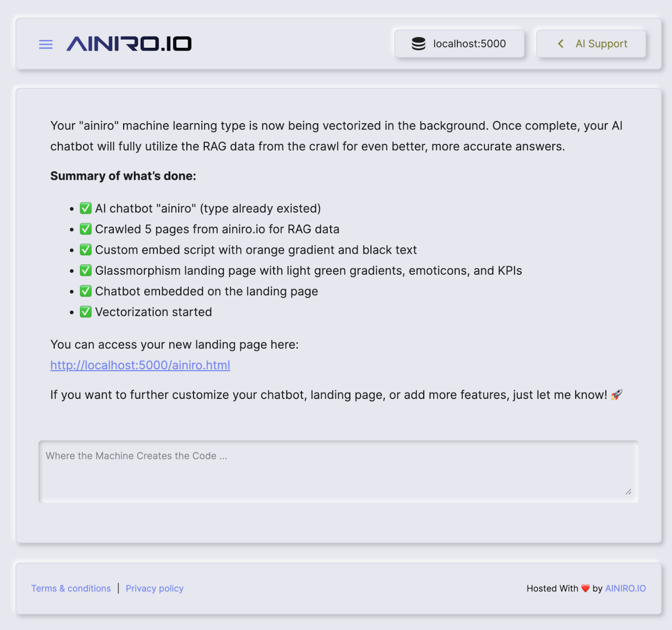This screenshot has width=672, height=630.
Task: Click the rocket emoji after the message
Action: (616, 395)
